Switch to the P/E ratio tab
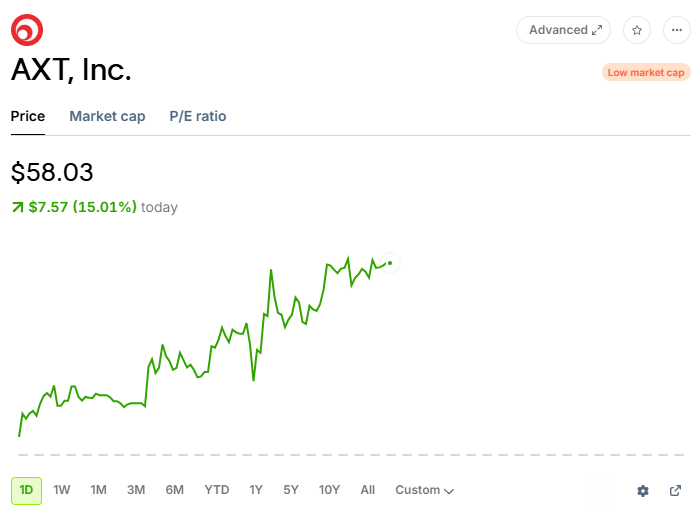This screenshot has height=512, width=691. [x=198, y=116]
